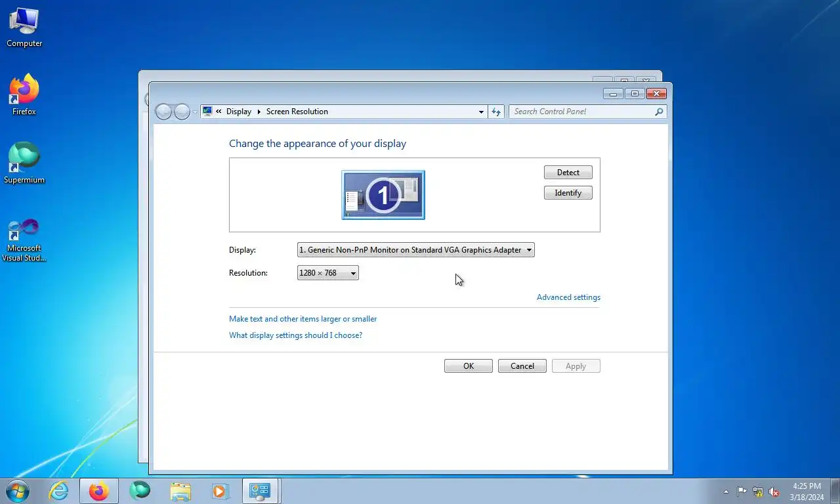The image size is (840, 504).
Task: Click the muted volume tray icon
Action: (x=774, y=492)
